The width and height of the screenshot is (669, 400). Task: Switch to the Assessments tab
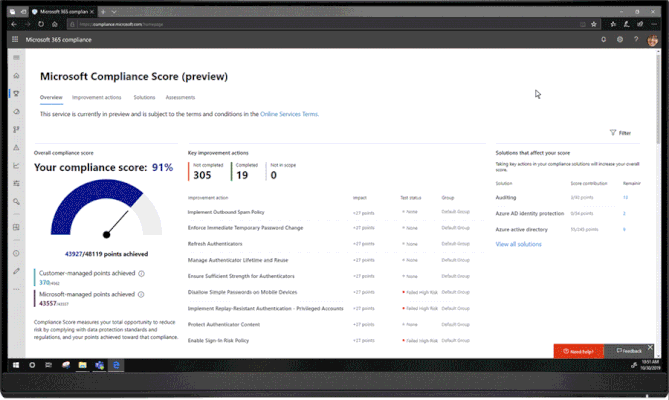[x=180, y=98]
